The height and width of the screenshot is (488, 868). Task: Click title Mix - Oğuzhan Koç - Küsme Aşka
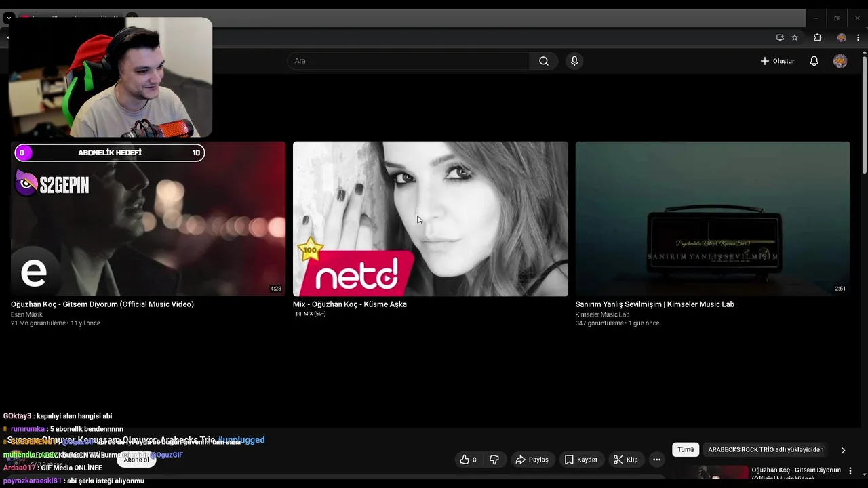coord(350,304)
